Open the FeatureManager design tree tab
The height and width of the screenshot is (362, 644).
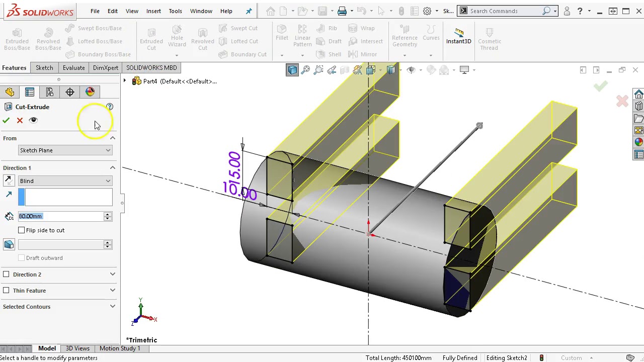(x=10, y=92)
